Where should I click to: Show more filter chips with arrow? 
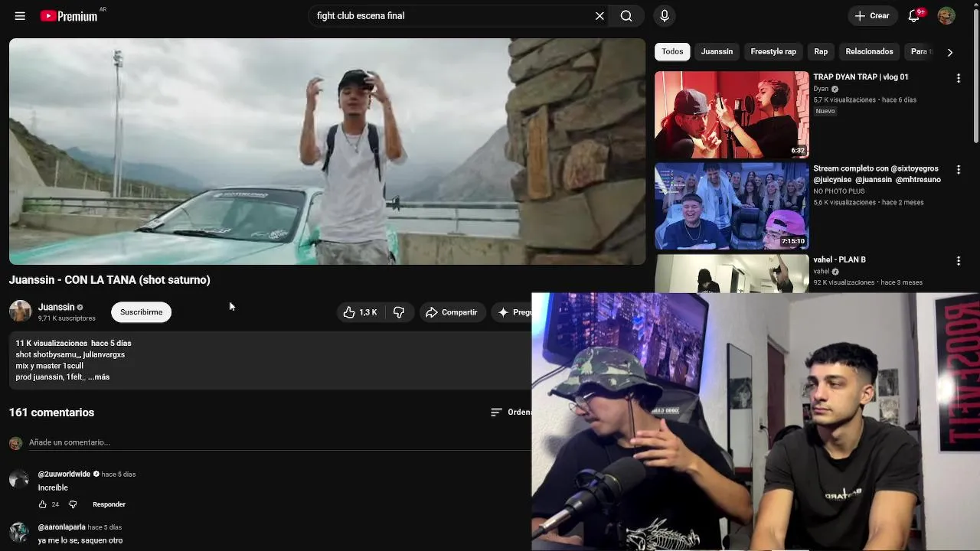(950, 52)
